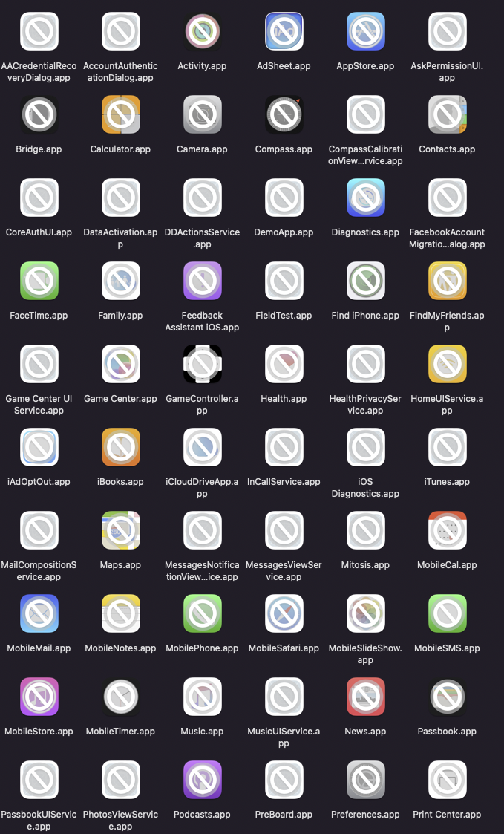Select the Calculator.app icon
504x834 pixels.
coord(121,114)
